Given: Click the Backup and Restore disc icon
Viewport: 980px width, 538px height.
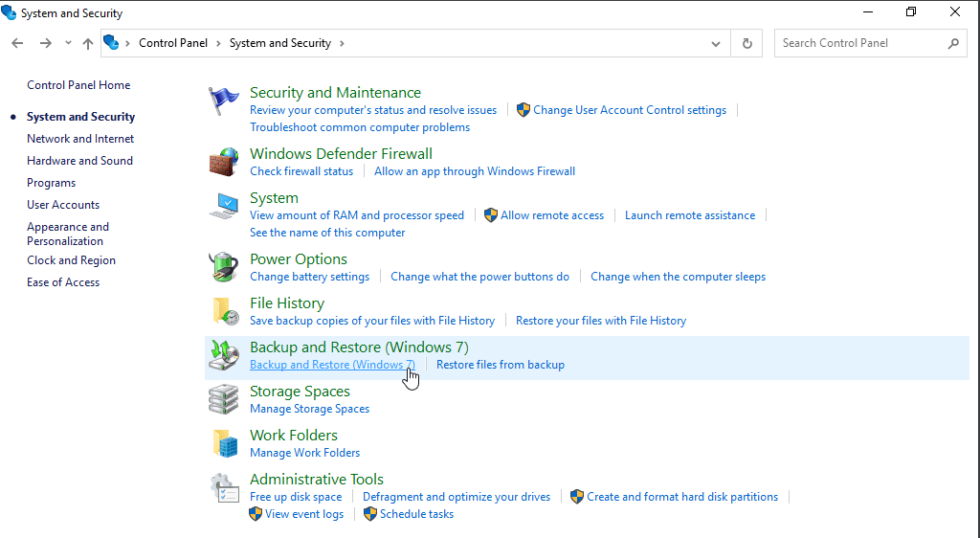Looking at the screenshot, I should 223,355.
